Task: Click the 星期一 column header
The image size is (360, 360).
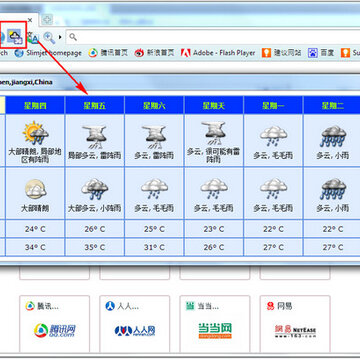Action: pos(273,106)
